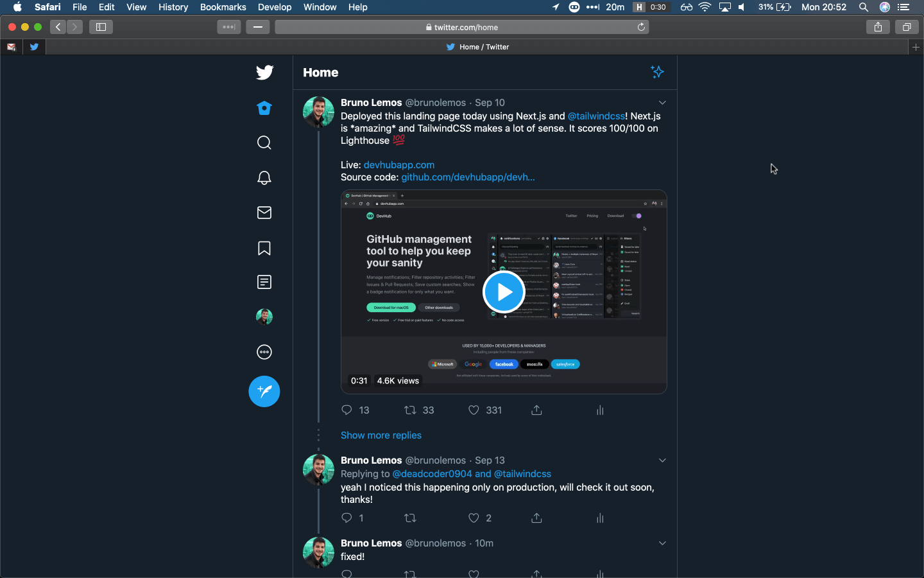Compose a new tweet with feather button
The height and width of the screenshot is (578, 924).
(264, 391)
